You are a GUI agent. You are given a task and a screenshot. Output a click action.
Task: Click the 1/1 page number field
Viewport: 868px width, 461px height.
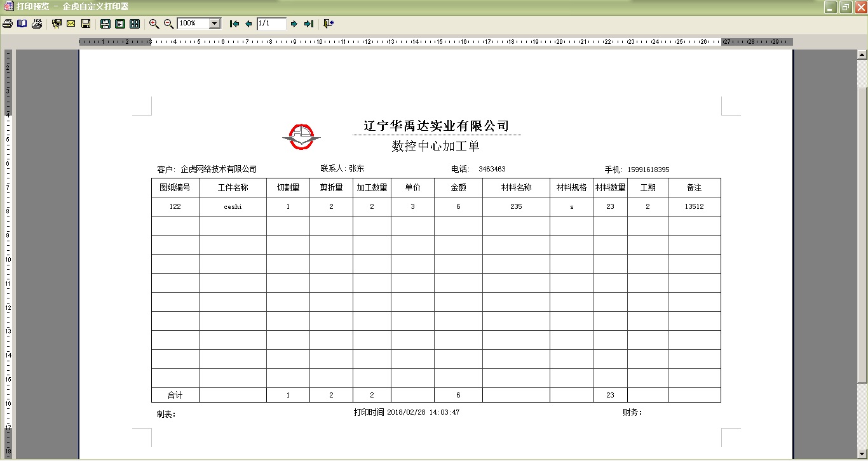[x=271, y=23]
